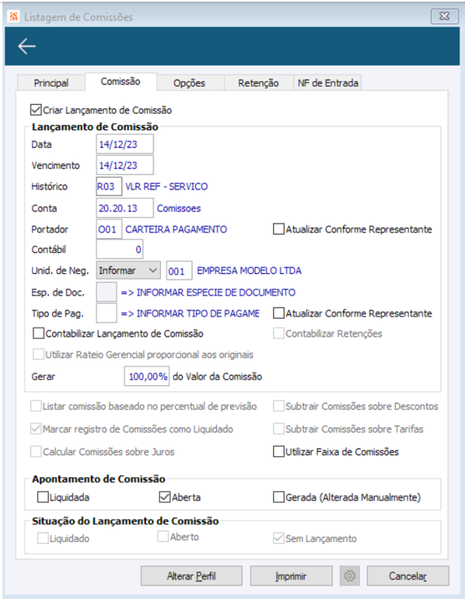This screenshot has height=599, width=465.
Task: Click the back arrow icon
Action: [x=27, y=46]
